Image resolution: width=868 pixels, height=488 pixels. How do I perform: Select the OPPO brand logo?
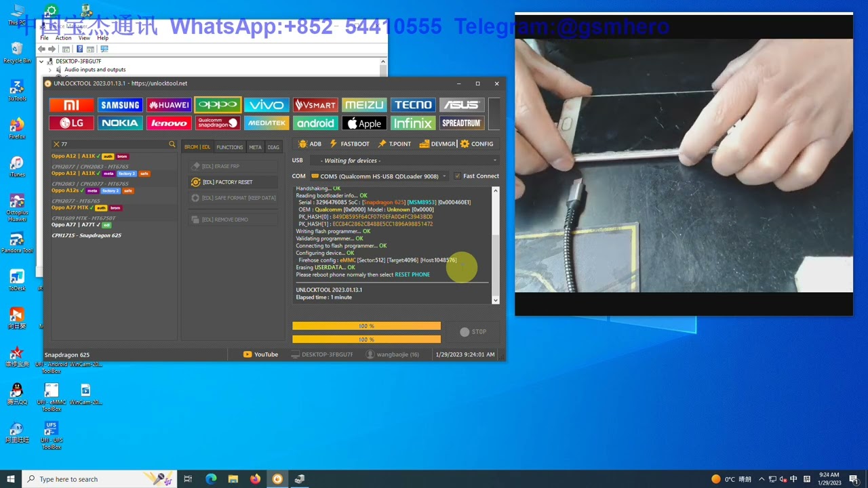(218, 105)
